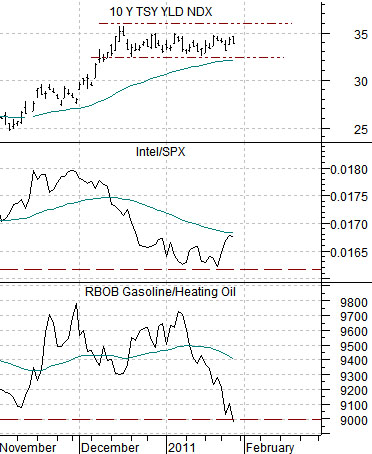The height and width of the screenshot is (454, 372).
Task: Click the 9600 axis value
Action: tap(354, 332)
